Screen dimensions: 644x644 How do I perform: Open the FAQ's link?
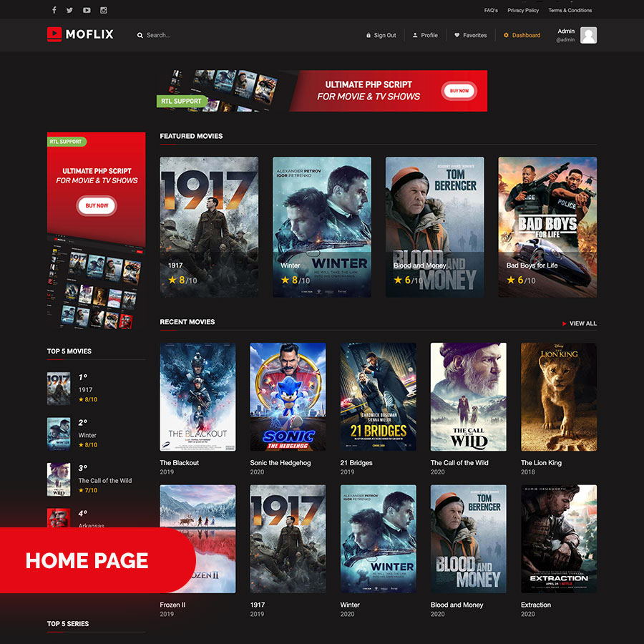point(491,10)
